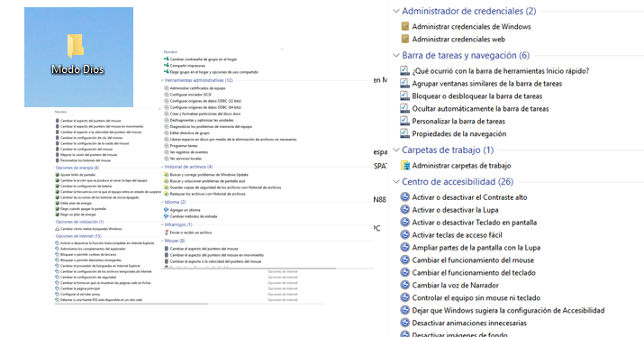This screenshot has width=644, height=337.
Task: Click the Administrar credenciales de Windows icon
Action: click(405, 26)
